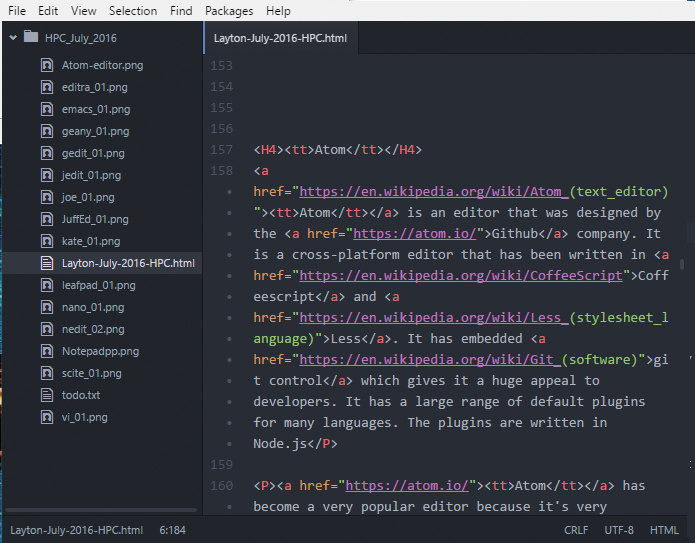This screenshot has width=695, height=543.
Task: Click the wiki/Git_(software) URL in code
Action: point(469,359)
